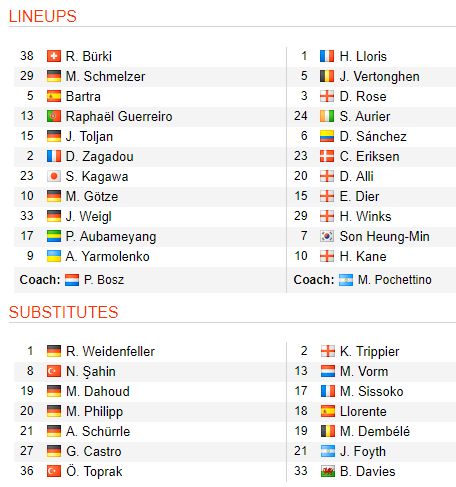Click the Portuguese flag next to Raphaël Guerreiro
Viewport: 456px width, 487px height.
(x=54, y=116)
